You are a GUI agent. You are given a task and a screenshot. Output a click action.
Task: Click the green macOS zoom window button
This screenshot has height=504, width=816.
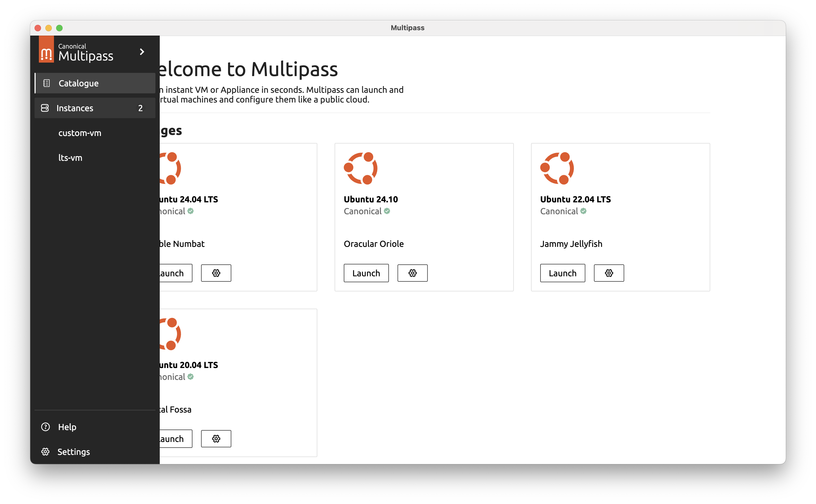[x=59, y=28]
